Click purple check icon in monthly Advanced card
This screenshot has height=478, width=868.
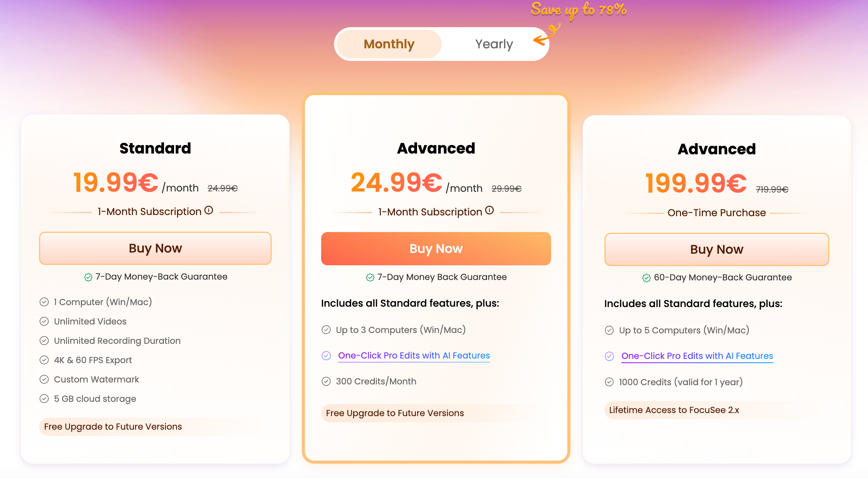tap(326, 356)
